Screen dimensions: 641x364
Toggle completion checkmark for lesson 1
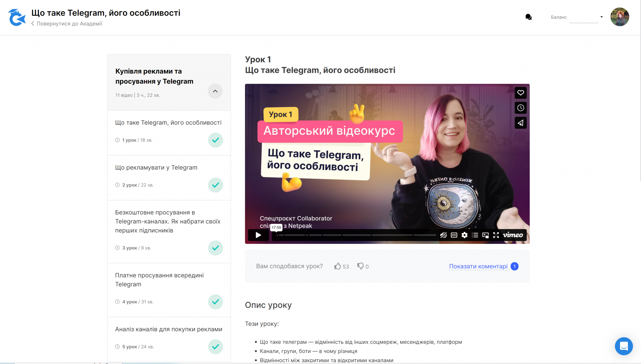[215, 140]
